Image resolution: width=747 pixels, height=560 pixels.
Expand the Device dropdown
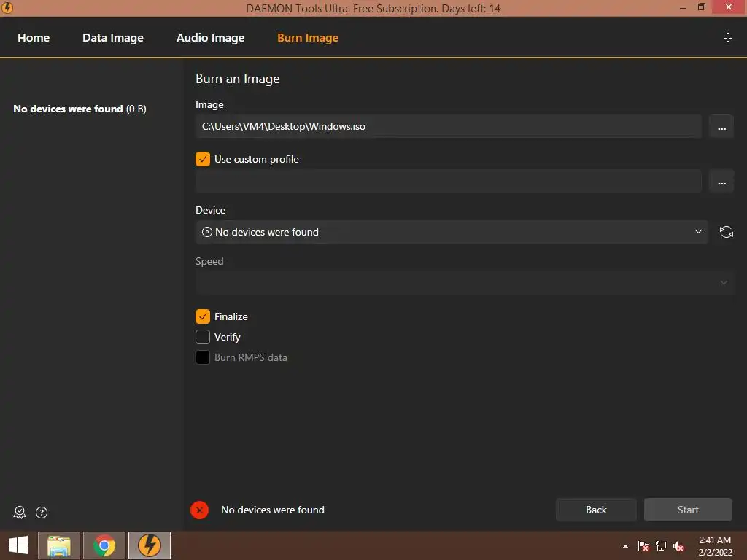click(x=452, y=232)
